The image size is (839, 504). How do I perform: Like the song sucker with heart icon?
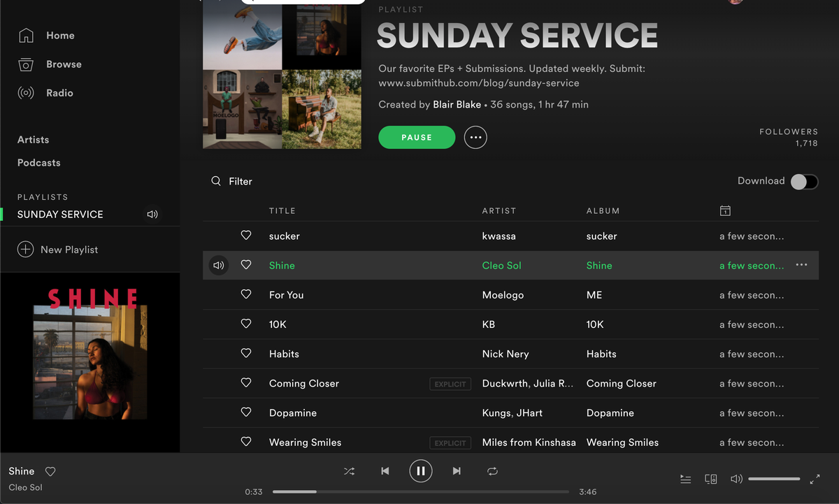[246, 236]
